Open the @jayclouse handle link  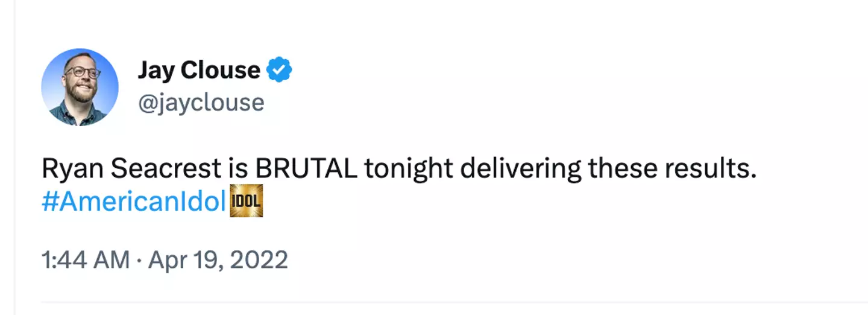[x=201, y=103]
